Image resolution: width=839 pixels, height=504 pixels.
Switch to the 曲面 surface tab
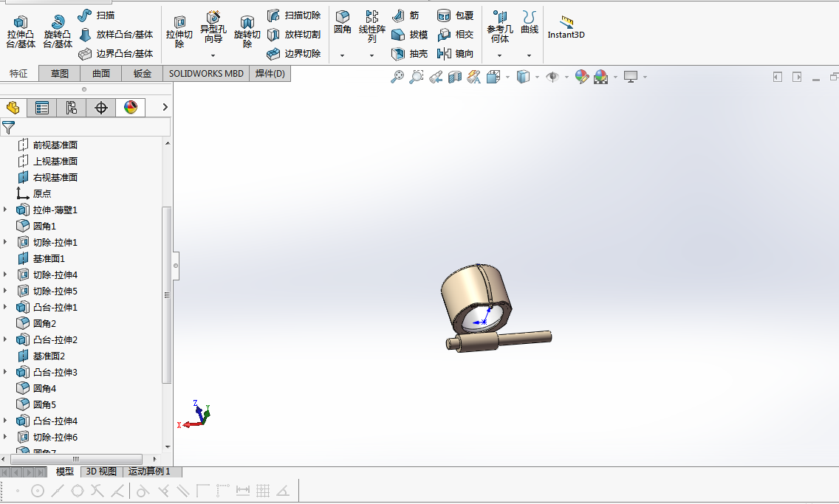pyautogui.click(x=101, y=74)
